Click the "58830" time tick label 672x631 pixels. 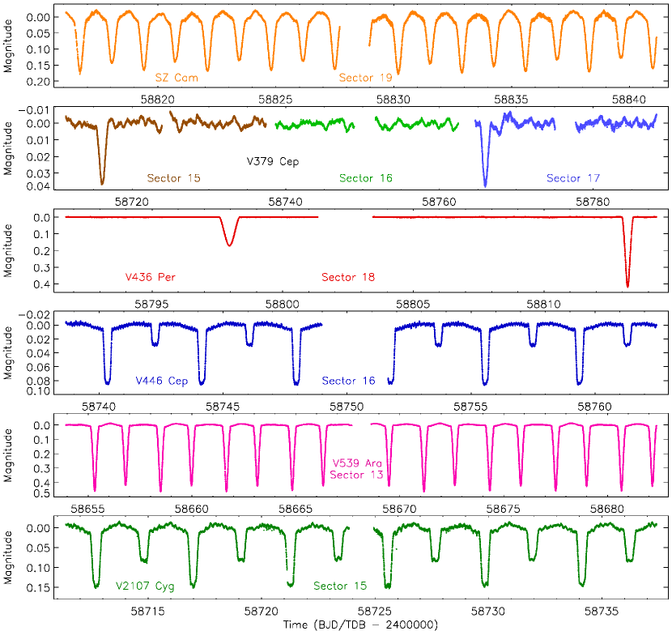click(393, 100)
